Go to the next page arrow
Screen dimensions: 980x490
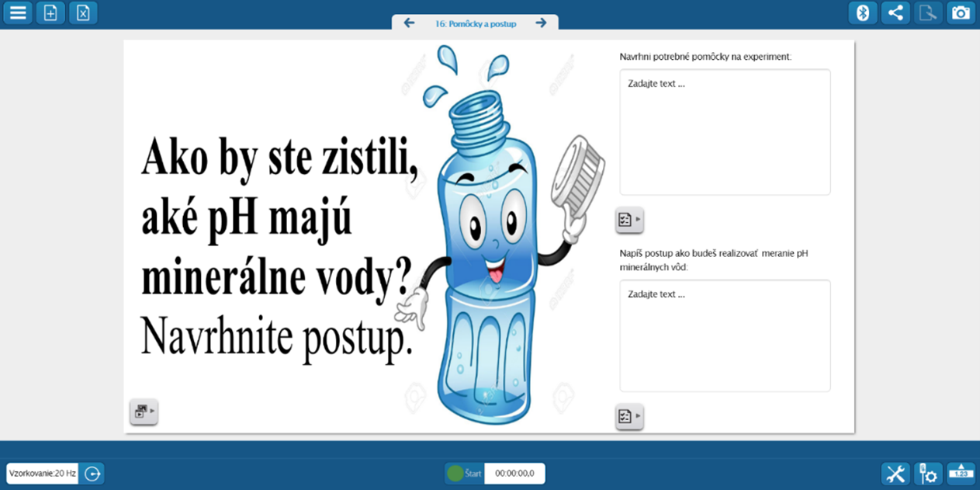tap(541, 23)
